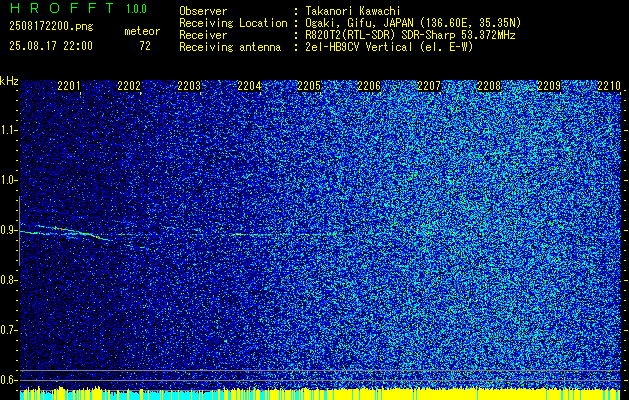Click the 0.8 frequency axis label
The image size is (629, 400).
[x=9, y=280]
